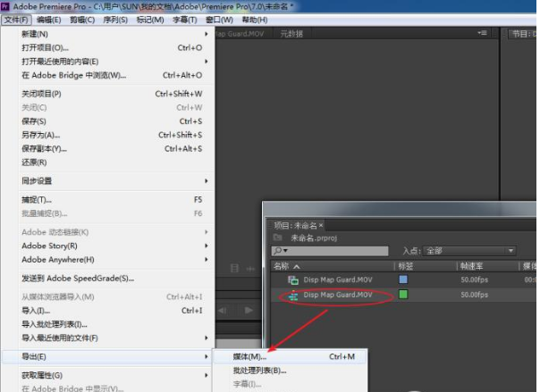The image size is (540, 392).
Task: Select 批处理列表(B)... export option
Action: 291,371
